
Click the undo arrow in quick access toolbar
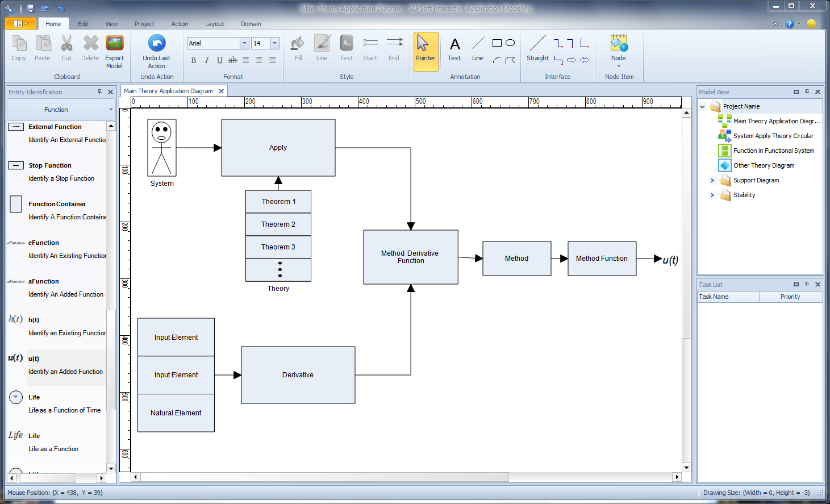tap(45, 9)
